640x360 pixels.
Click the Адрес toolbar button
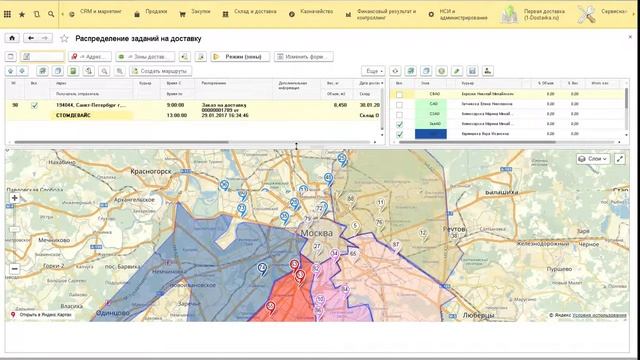(x=90, y=56)
